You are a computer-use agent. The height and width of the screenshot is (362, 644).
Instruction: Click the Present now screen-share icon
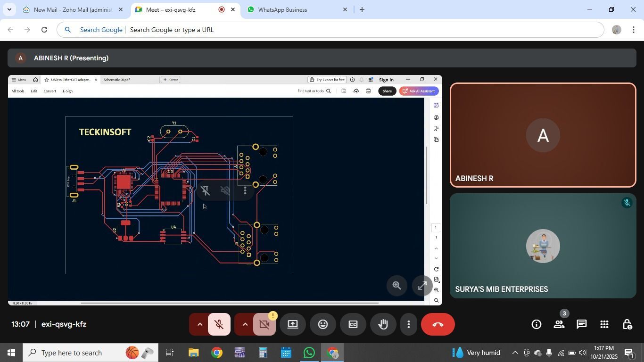pyautogui.click(x=293, y=324)
